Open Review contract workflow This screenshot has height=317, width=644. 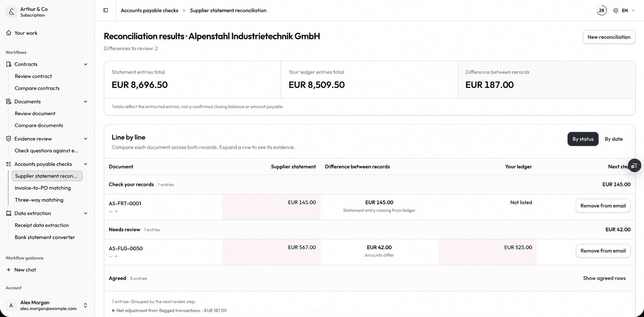pyautogui.click(x=33, y=76)
